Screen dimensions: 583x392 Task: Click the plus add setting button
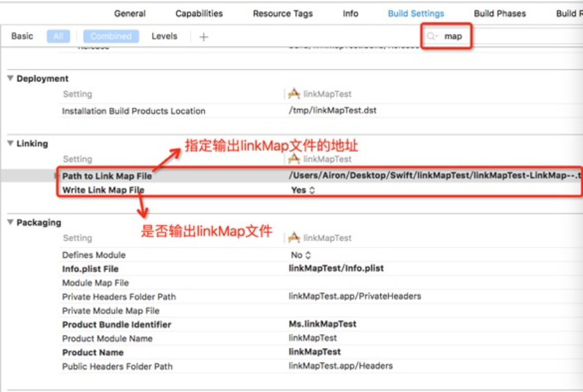(x=203, y=37)
